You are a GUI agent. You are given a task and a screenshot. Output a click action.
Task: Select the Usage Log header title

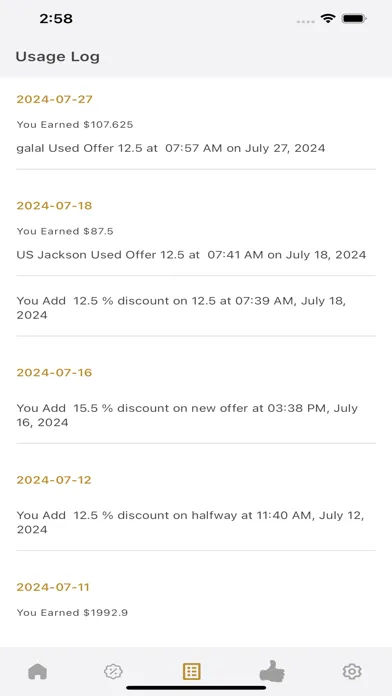coord(58,57)
